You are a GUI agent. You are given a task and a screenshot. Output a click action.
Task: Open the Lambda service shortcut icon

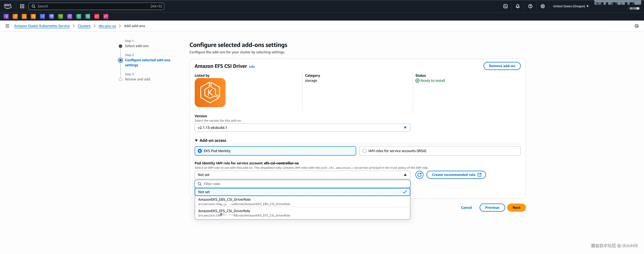(x=24, y=16)
